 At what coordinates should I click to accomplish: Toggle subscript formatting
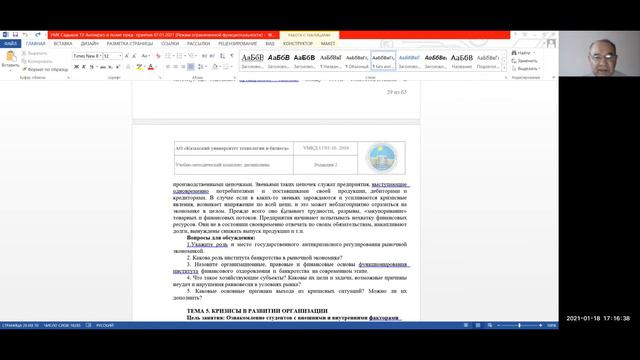111,67
